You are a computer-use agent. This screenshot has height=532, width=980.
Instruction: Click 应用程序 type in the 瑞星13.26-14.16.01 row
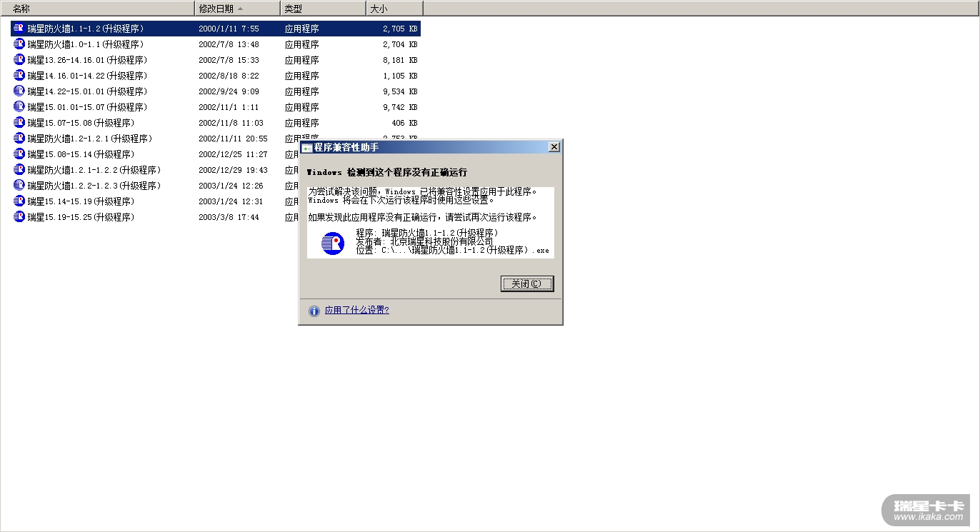tap(302, 61)
